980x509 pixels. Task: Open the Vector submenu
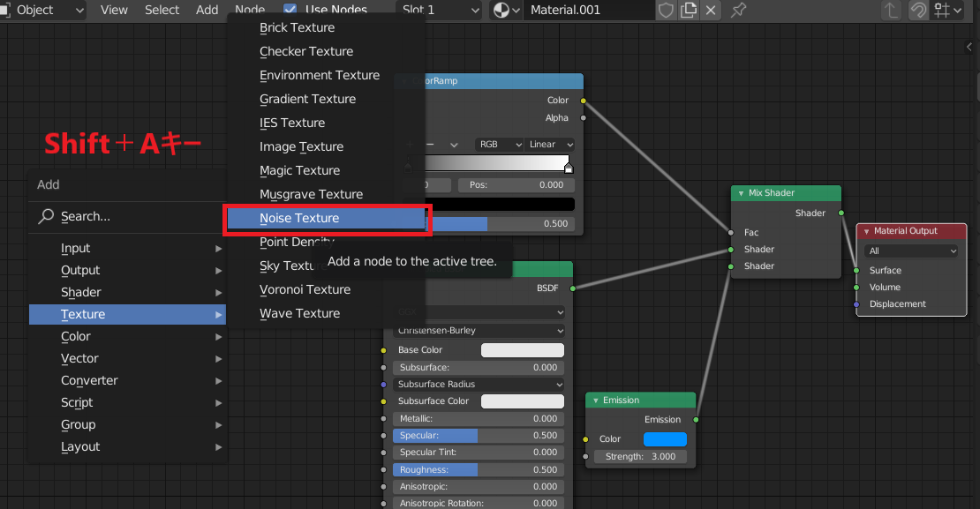click(x=127, y=358)
